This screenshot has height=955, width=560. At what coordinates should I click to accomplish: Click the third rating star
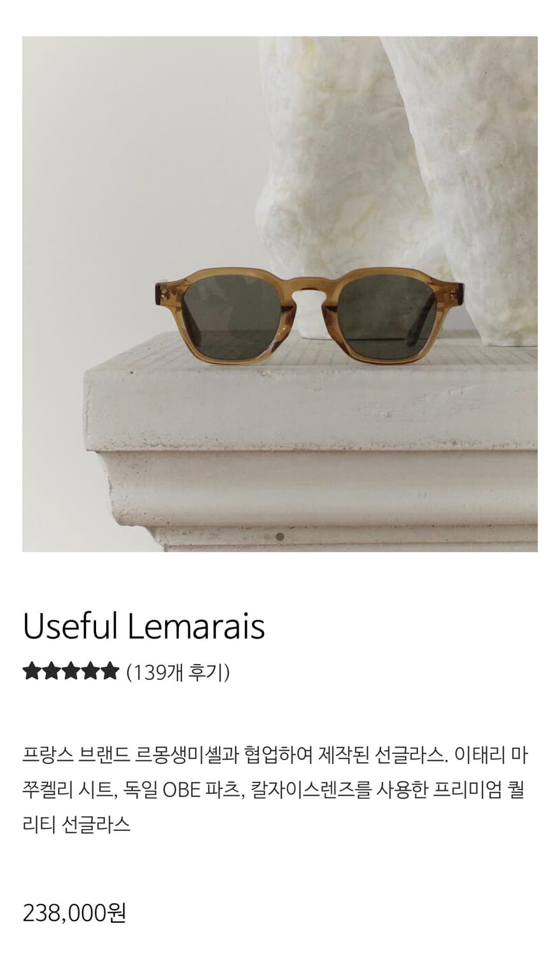[x=71, y=671]
